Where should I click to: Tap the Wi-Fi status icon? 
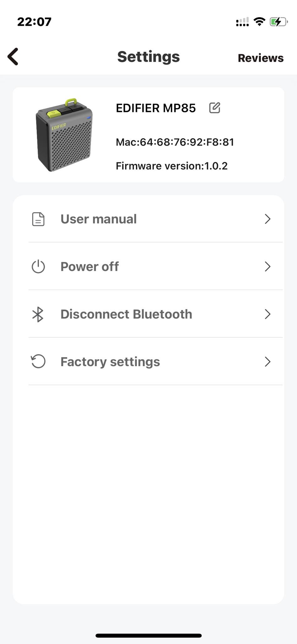(x=259, y=21)
